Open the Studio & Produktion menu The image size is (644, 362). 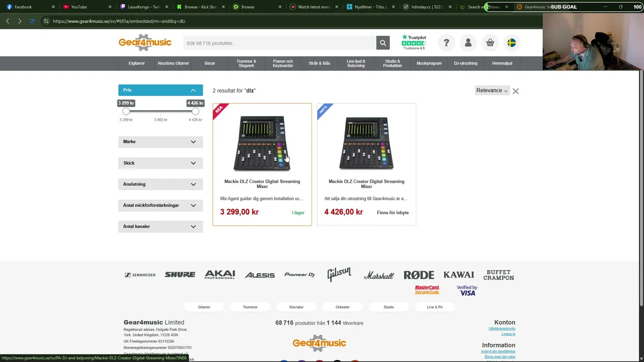(x=392, y=63)
